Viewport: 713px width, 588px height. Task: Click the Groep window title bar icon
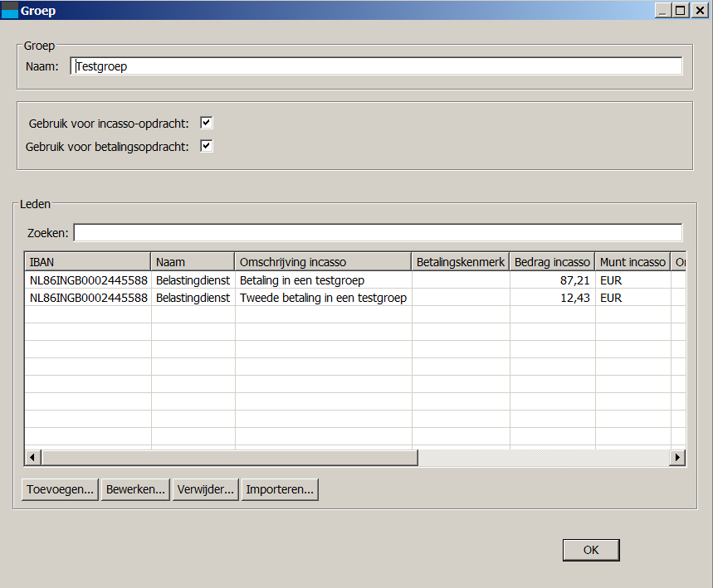point(10,11)
